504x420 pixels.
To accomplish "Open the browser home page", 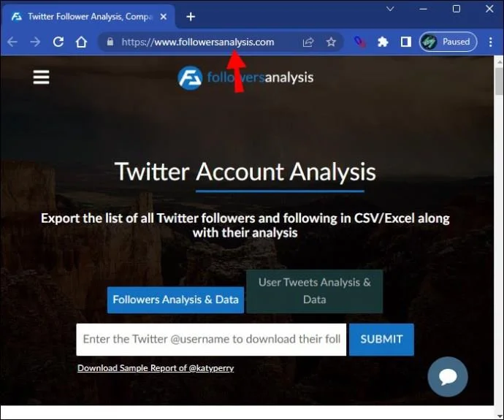I will pos(81,42).
